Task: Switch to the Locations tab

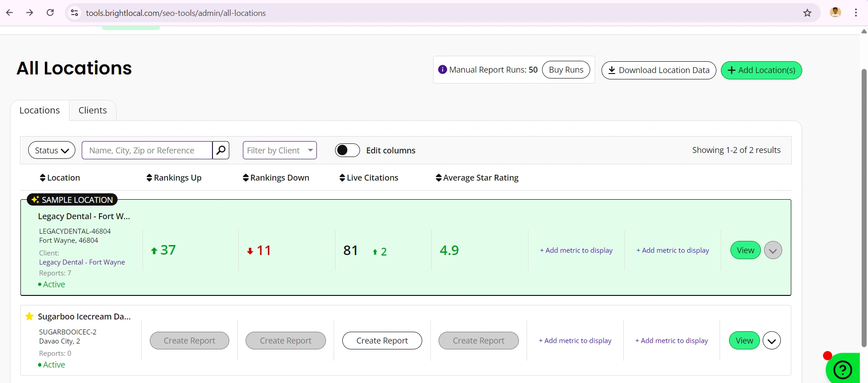Action: (x=39, y=110)
